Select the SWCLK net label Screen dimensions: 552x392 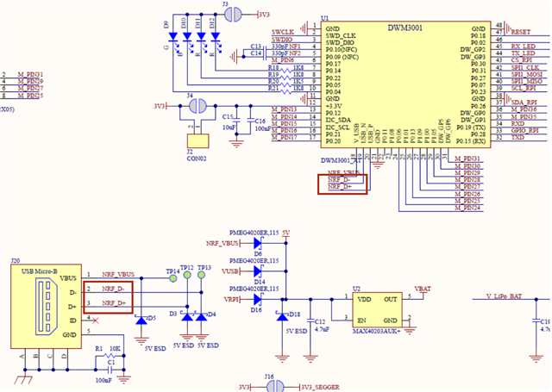tap(283, 30)
